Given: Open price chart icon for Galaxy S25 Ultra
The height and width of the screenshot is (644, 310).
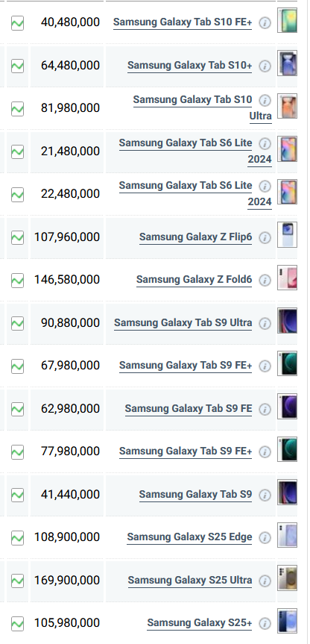Looking at the screenshot, I should point(17,581).
